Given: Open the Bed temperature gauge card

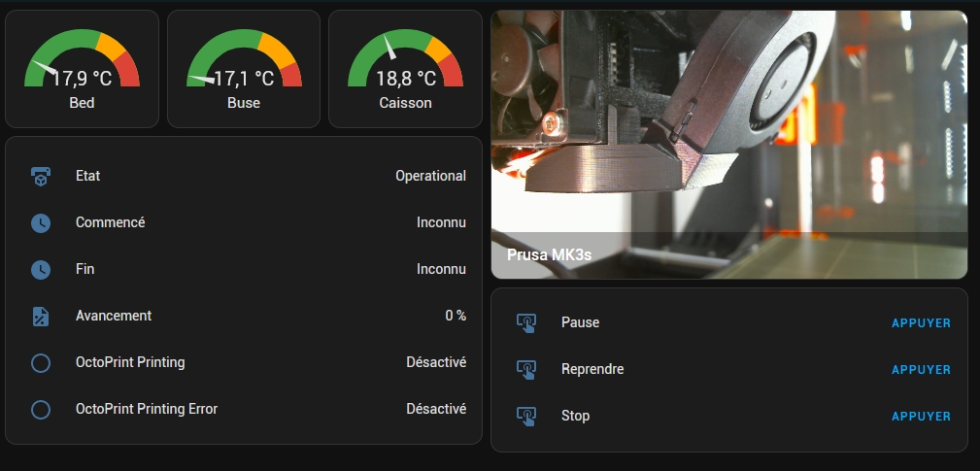Looking at the screenshot, I should [x=82, y=69].
